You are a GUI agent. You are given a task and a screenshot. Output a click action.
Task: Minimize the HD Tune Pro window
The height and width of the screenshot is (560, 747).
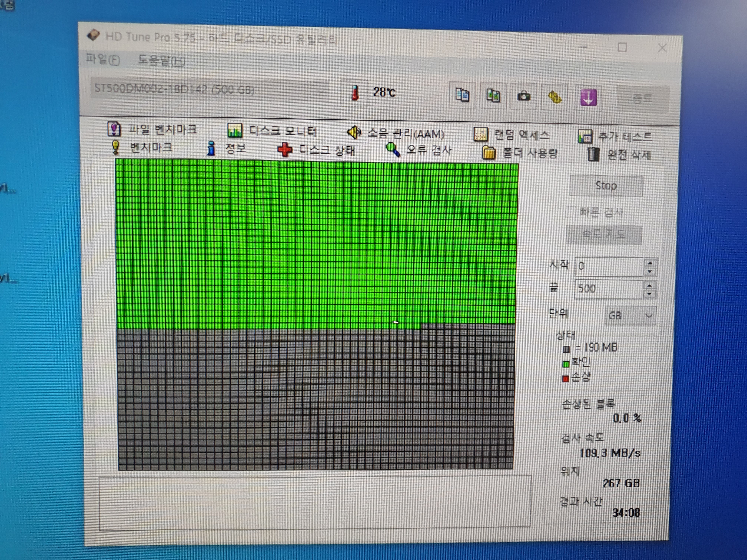[583, 47]
